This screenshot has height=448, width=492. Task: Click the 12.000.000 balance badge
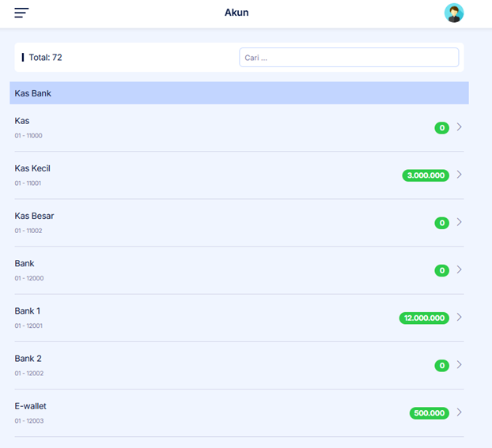click(x=424, y=318)
